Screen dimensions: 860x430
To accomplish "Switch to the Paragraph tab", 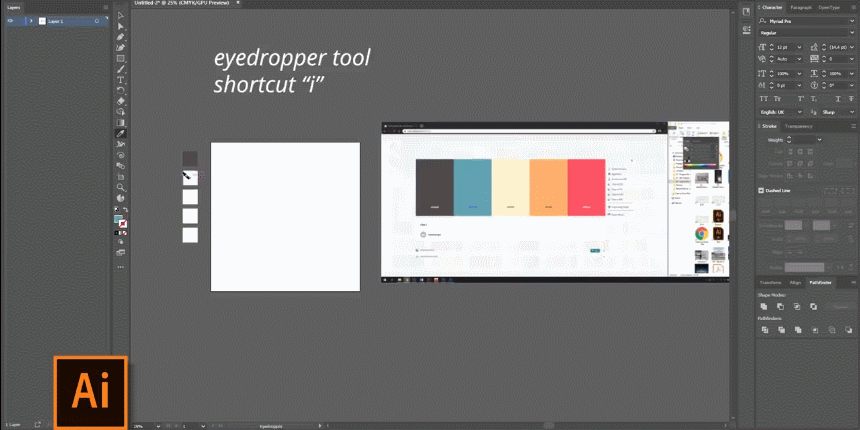I will point(801,8).
